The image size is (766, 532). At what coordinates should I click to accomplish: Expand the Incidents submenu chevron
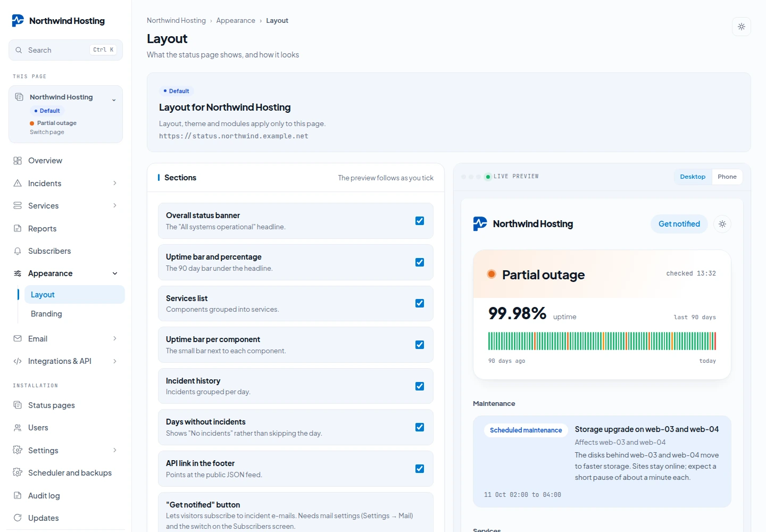click(115, 183)
